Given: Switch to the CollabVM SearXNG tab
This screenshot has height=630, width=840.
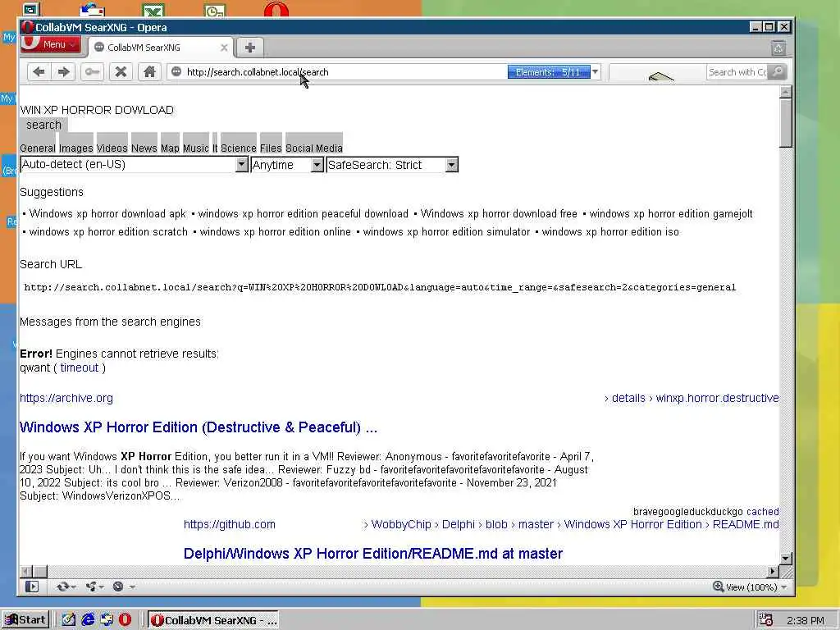Looking at the screenshot, I should (155, 48).
